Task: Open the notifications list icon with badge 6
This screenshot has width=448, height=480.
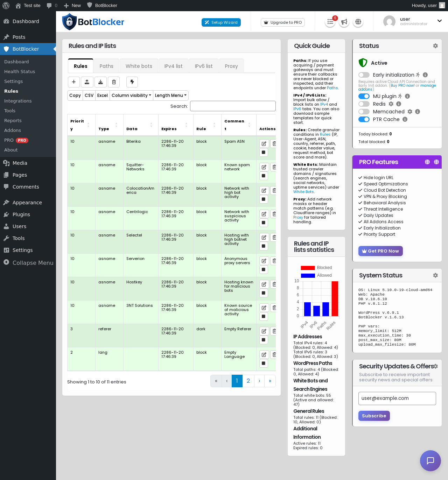Action: pyautogui.click(x=330, y=22)
